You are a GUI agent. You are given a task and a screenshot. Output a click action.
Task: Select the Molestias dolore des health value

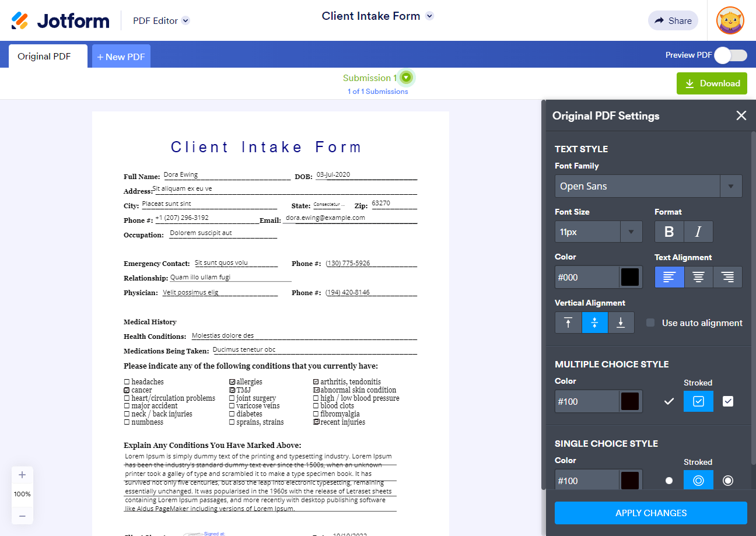223,335
